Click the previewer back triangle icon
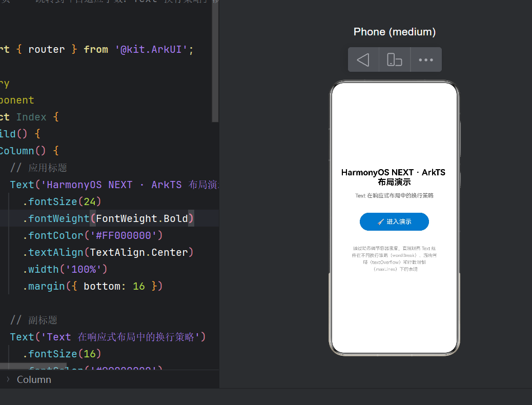Screen dimensions: 532x405 [x=363, y=60]
